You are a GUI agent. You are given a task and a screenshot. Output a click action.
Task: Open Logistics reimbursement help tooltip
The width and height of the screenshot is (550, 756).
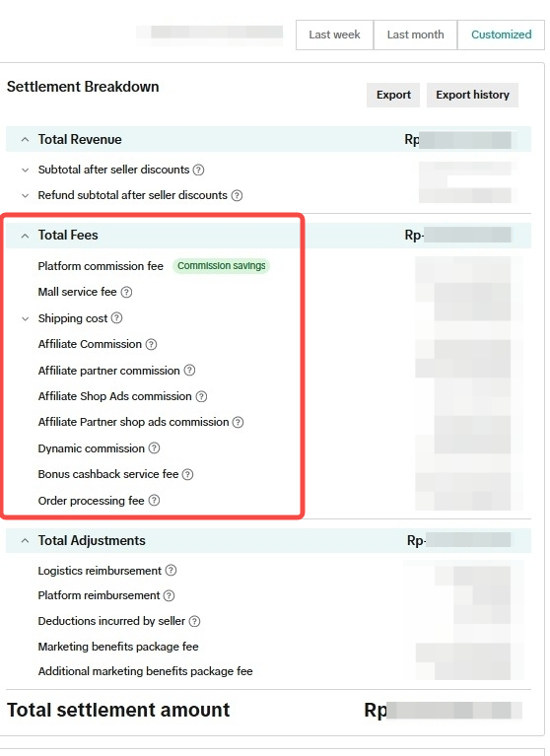171,571
